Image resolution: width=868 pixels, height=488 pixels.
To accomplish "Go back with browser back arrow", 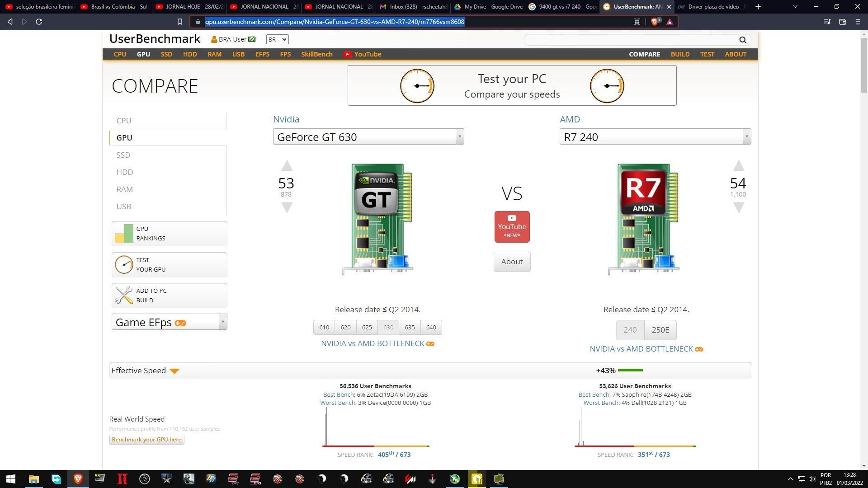I will pyautogui.click(x=10, y=22).
